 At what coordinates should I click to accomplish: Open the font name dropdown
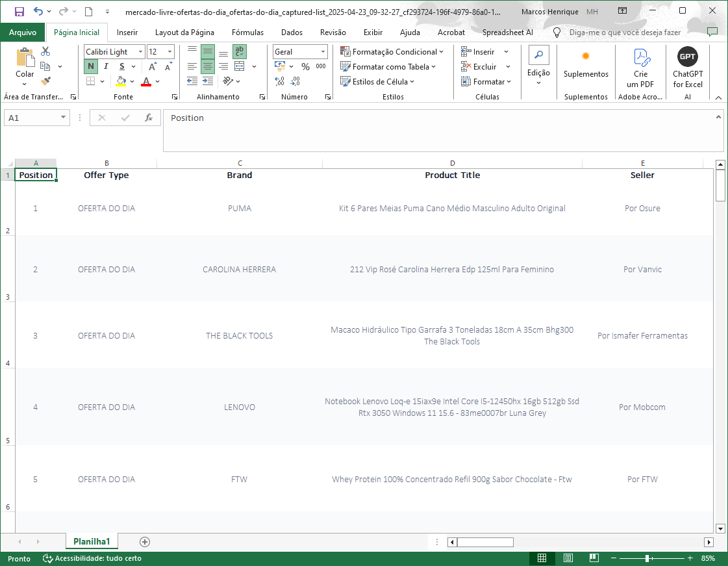(x=140, y=51)
